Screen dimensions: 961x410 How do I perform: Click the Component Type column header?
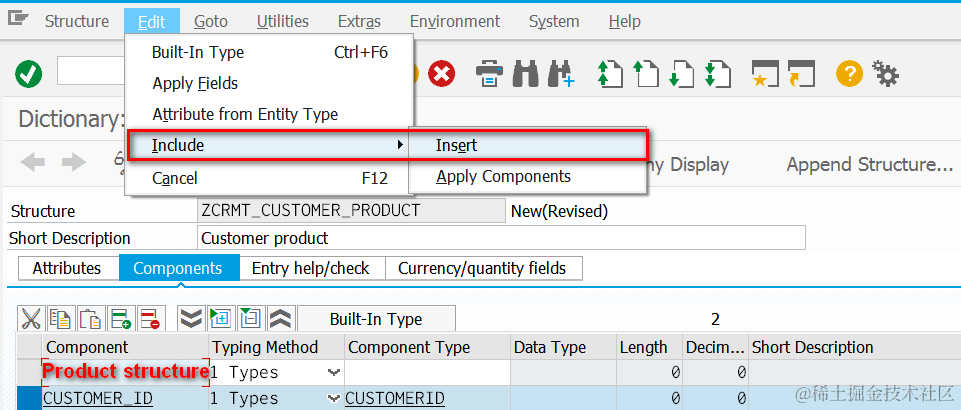427,347
